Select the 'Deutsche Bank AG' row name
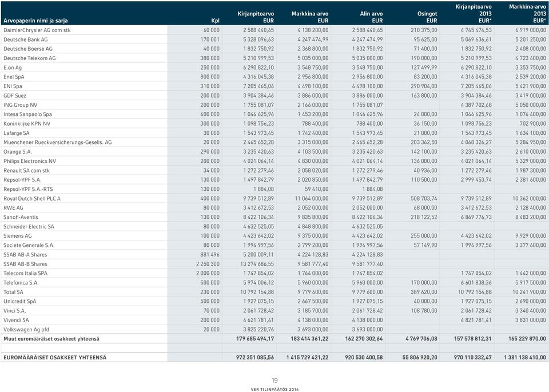549x392 pixels. pyautogui.click(x=26, y=39)
